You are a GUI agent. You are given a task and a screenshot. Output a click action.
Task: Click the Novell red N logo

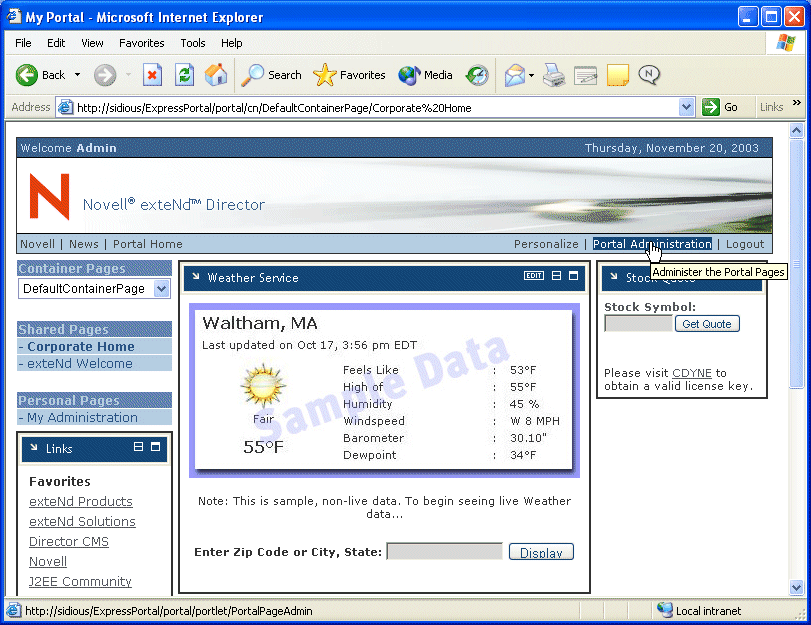[x=50, y=196]
